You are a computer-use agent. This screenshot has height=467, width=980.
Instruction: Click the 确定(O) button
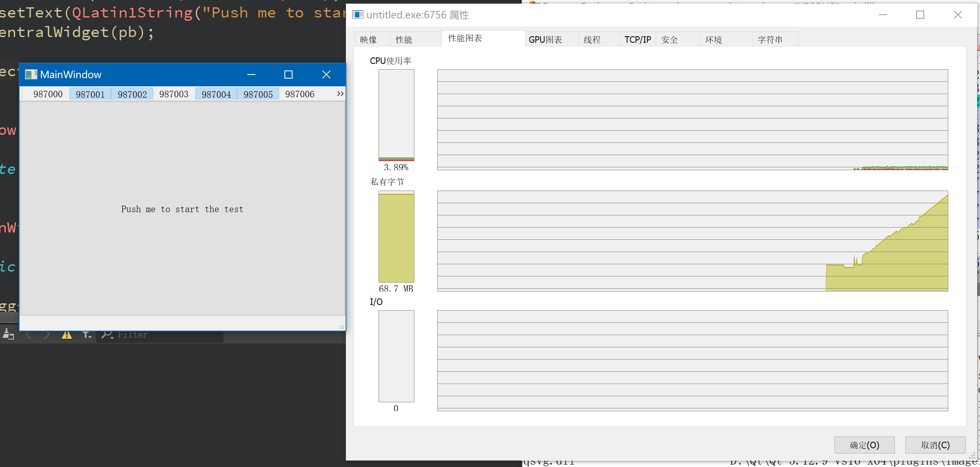(864, 445)
